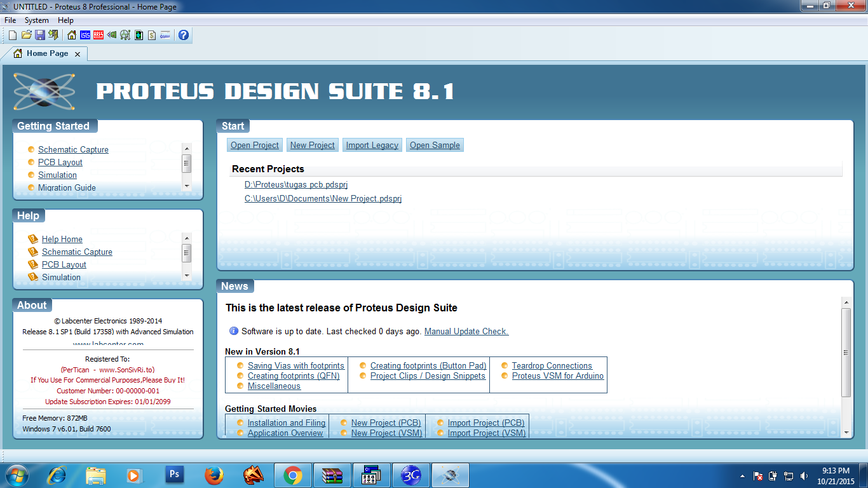
Task: Open the Bill of Materials icon
Action: [152, 35]
